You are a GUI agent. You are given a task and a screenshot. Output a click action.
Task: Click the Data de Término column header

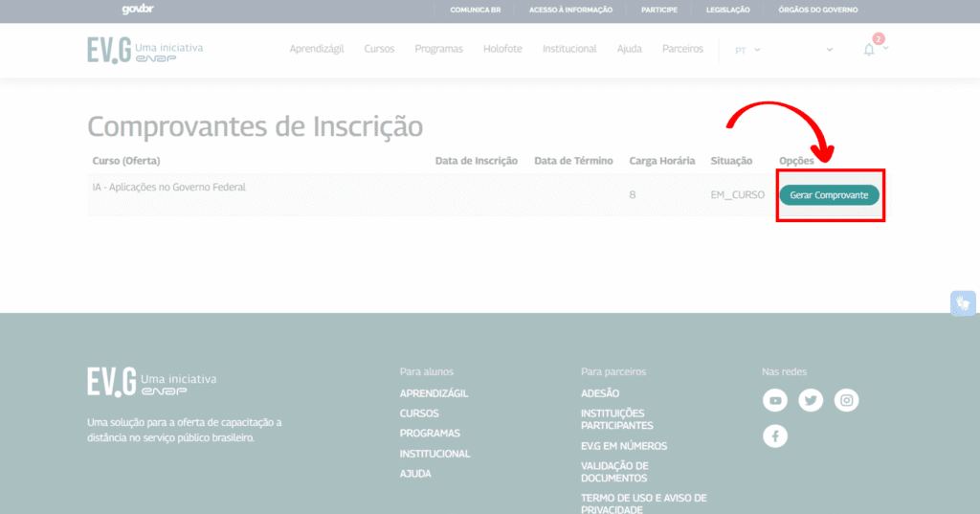click(x=573, y=161)
